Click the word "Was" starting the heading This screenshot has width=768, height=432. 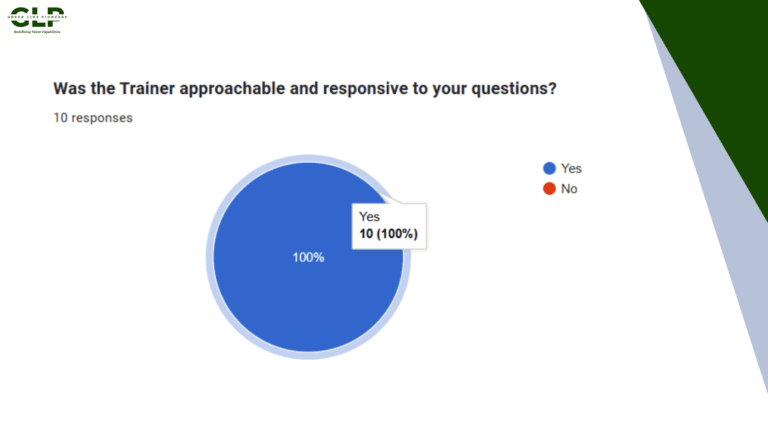pyautogui.click(x=69, y=88)
